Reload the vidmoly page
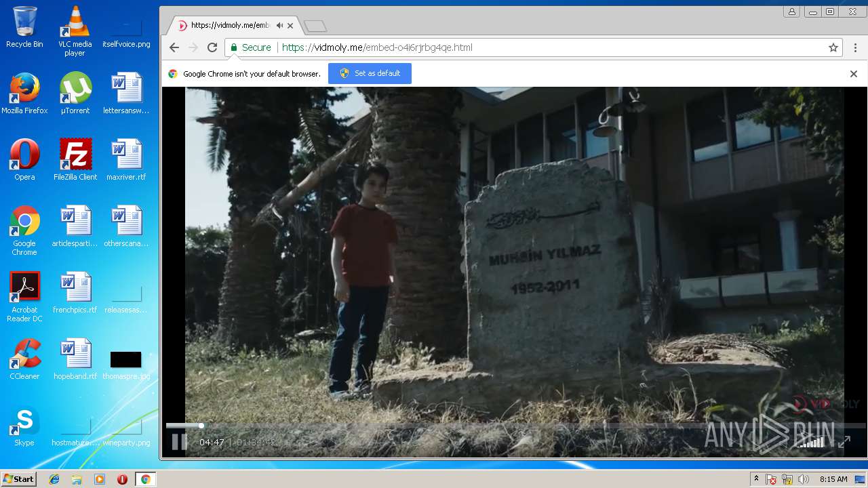868x488 pixels. tap(212, 47)
